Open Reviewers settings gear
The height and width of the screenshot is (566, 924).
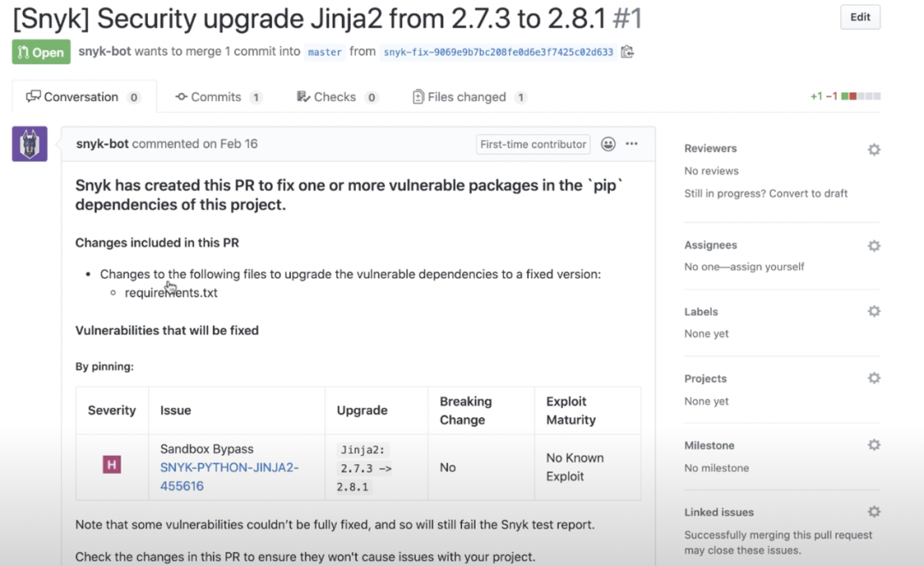pos(874,150)
